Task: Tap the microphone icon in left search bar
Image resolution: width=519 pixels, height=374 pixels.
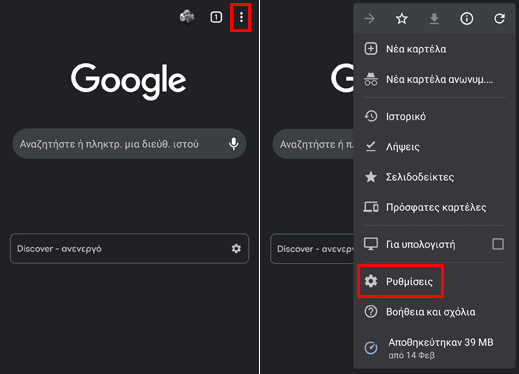Action: pyautogui.click(x=234, y=144)
